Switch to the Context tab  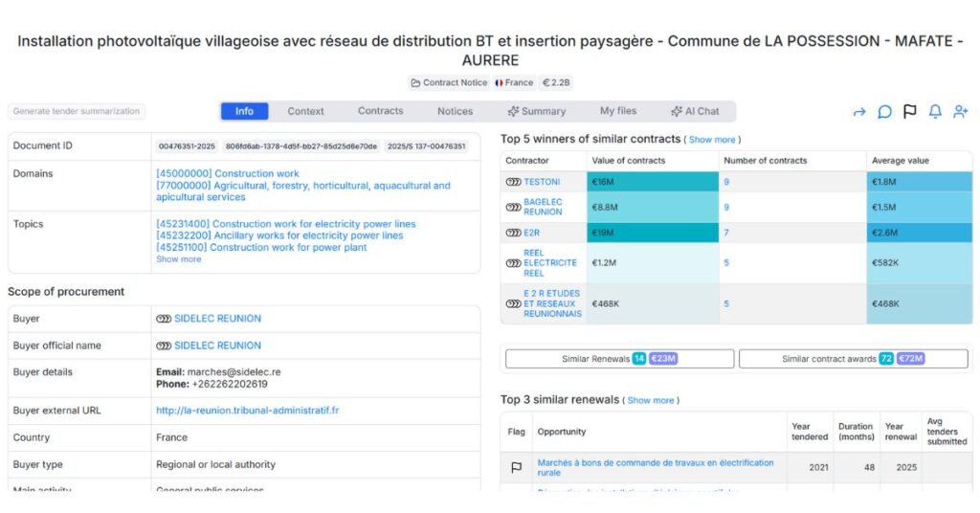coord(305,111)
